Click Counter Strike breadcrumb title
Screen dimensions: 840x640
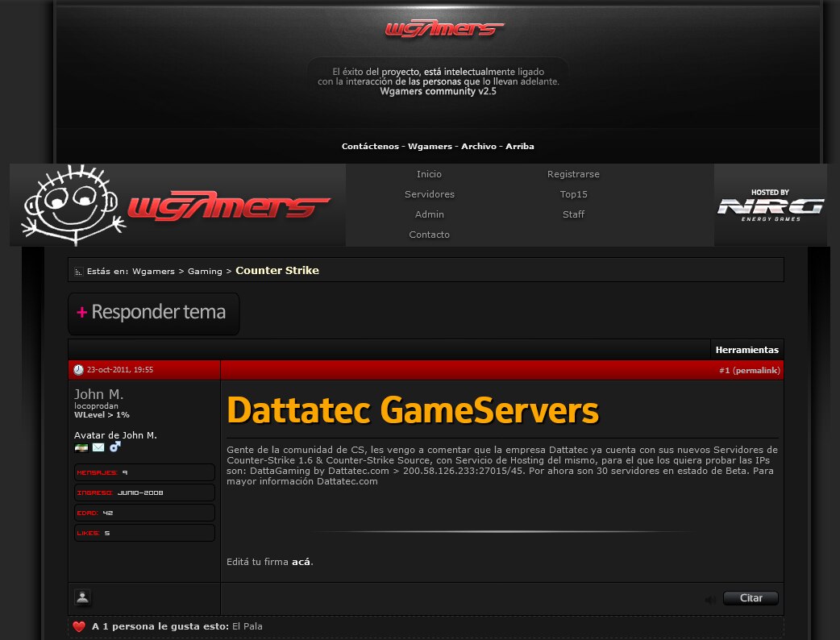277,271
